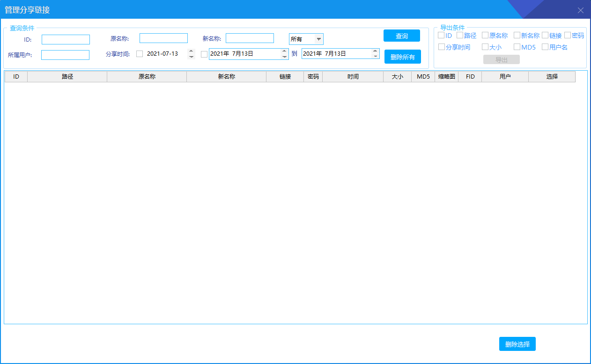Click the 删除所有 button
Screen dimensions: 591x364
click(402, 57)
